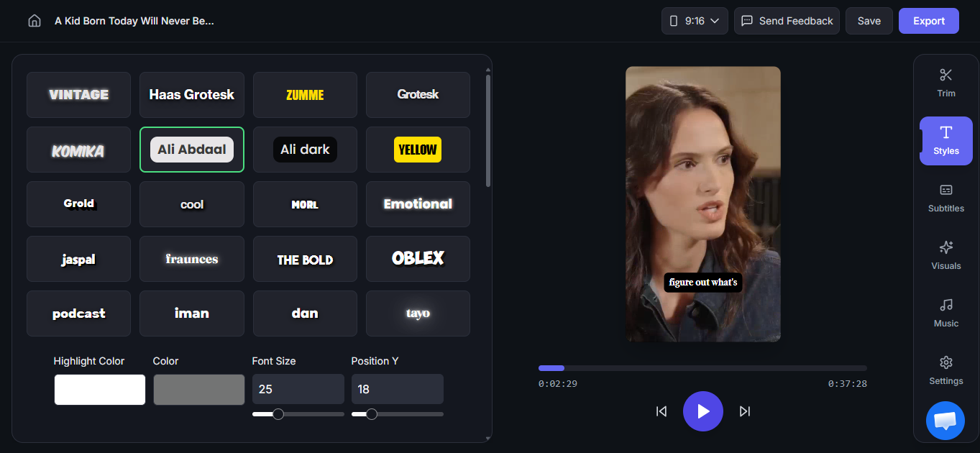Select the dan caption style
Viewport: 980px width, 453px height.
tap(305, 314)
